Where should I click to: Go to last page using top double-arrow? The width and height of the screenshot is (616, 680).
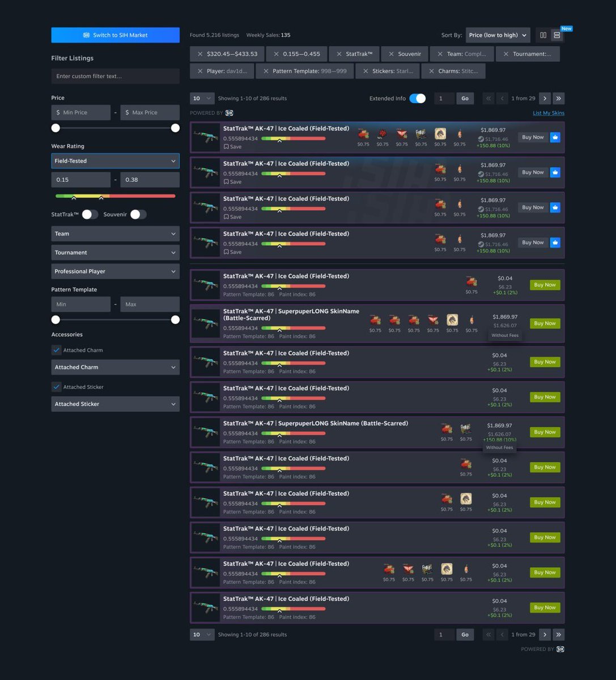(x=558, y=99)
